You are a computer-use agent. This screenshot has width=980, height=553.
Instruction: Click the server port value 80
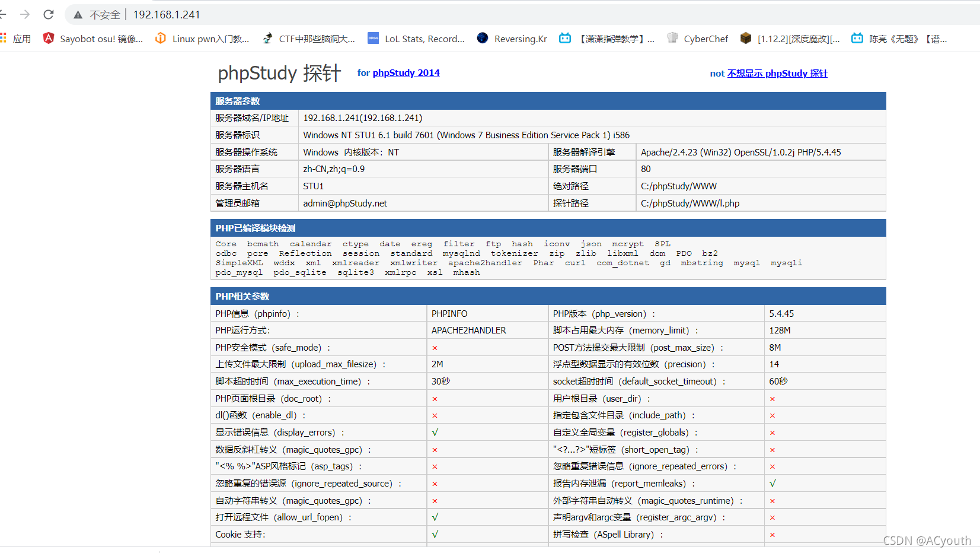(x=646, y=169)
